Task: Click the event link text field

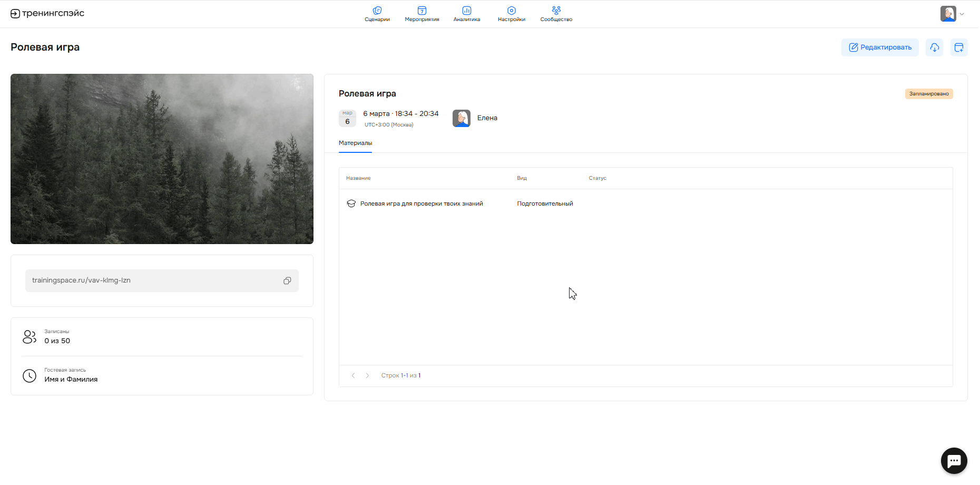Action: coord(153,280)
